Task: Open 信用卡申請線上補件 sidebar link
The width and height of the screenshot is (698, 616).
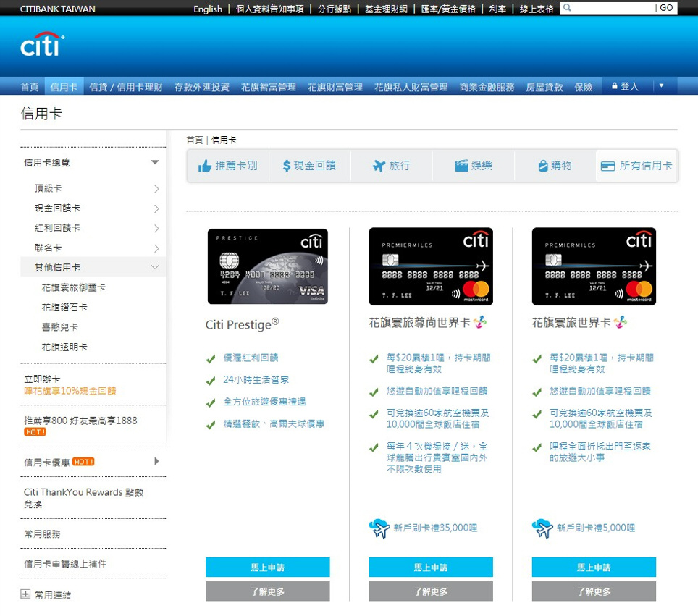Action: click(x=65, y=563)
